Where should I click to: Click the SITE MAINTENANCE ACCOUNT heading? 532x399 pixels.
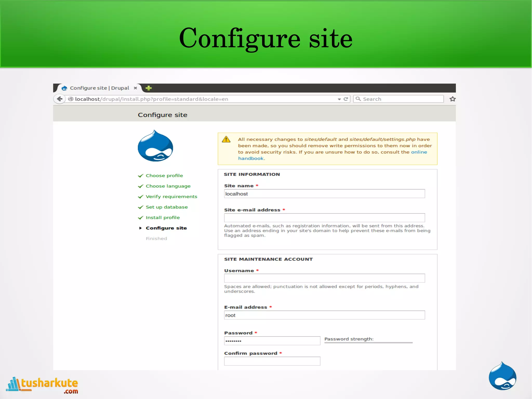(x=268, y=259)
